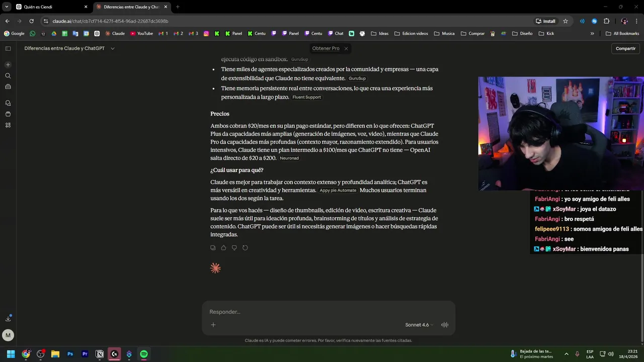The width and height of the screenshot is (644, 362).
Task: Expand the chat title dropdown chevron
Action: [113, 48]
